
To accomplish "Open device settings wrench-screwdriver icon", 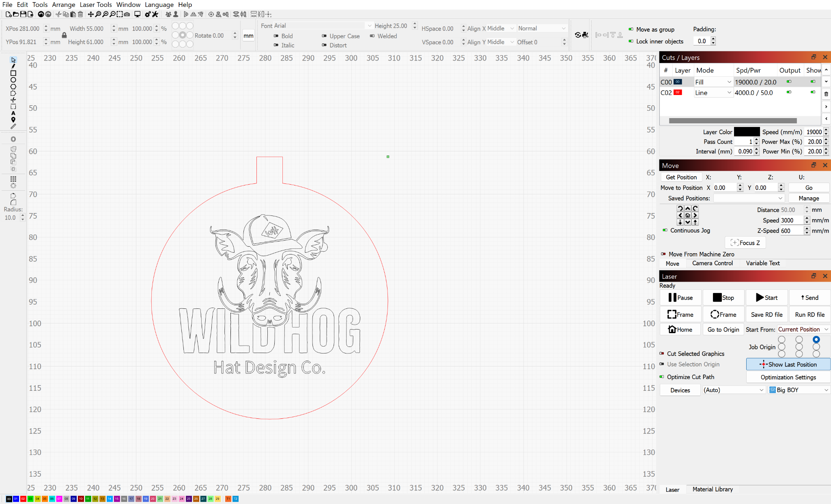I will (155, 14).
